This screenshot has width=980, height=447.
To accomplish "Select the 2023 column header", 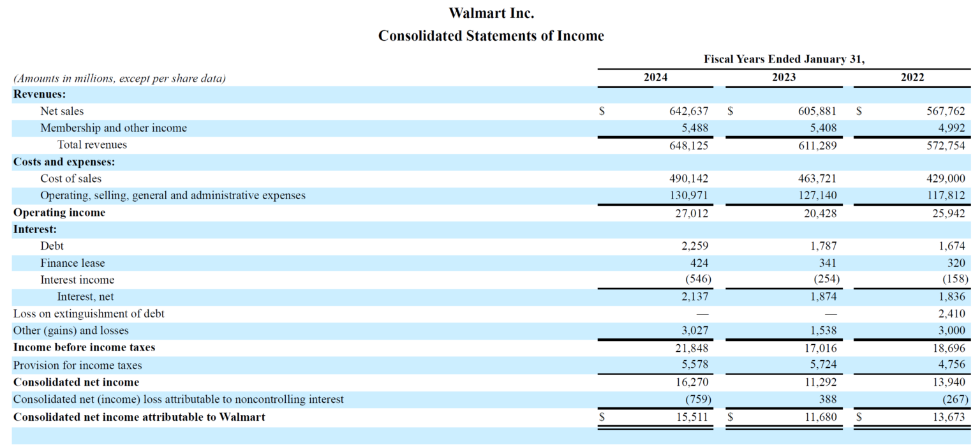I will [x=783, y=77].
